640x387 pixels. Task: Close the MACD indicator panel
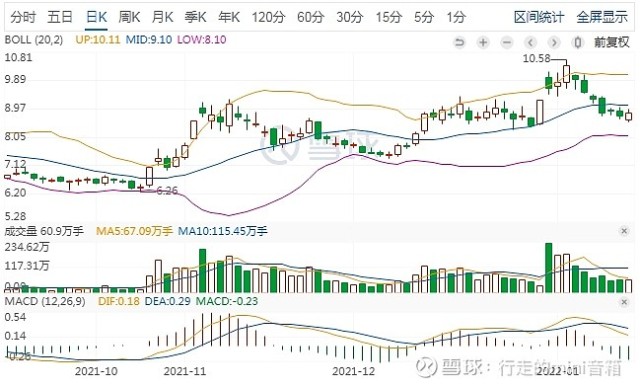(624, 302)
